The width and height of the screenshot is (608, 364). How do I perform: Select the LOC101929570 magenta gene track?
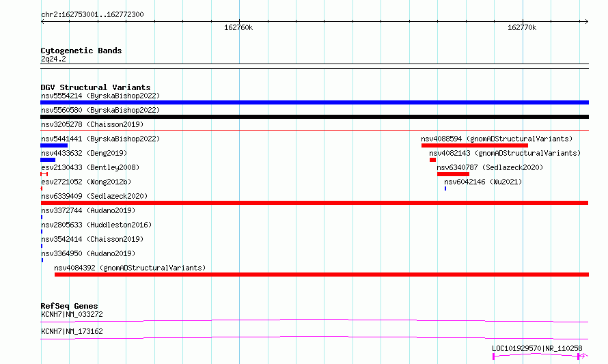pos(540,356)
